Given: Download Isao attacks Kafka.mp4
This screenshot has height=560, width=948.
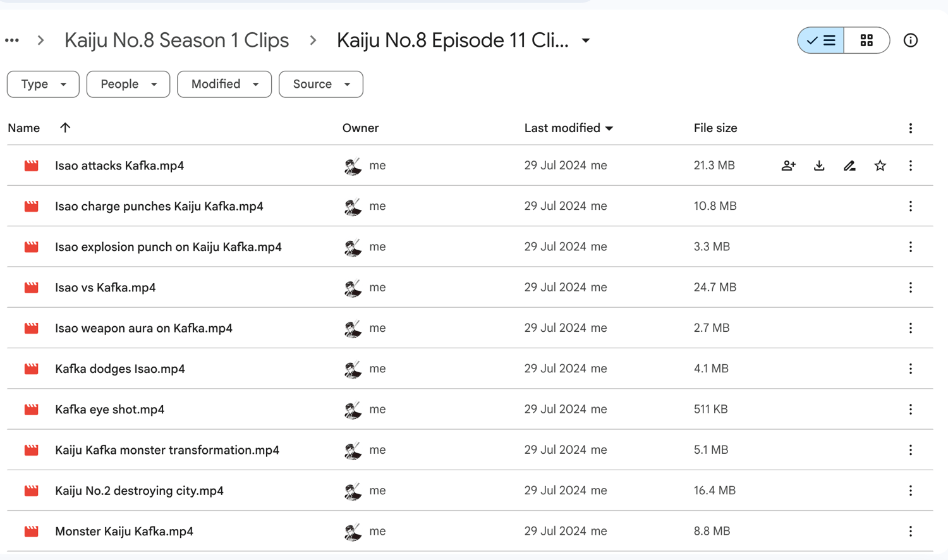Looking at the screenshot, I should click(x=819, y=166).
